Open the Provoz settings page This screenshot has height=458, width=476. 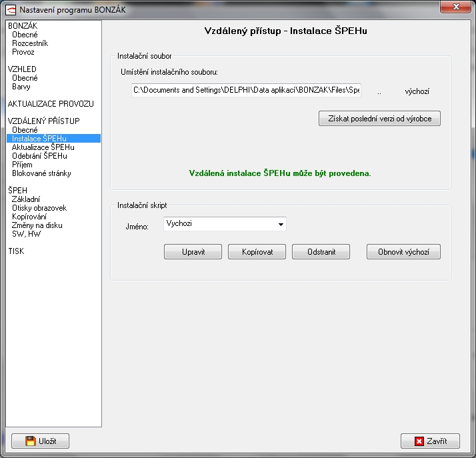point(23,52)
